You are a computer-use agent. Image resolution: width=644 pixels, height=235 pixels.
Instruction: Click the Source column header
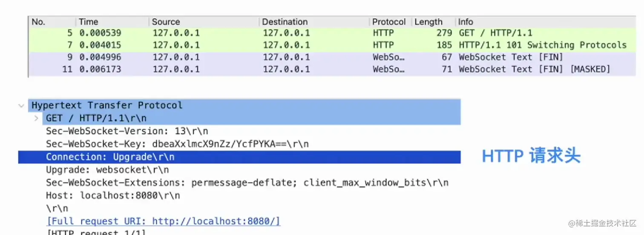(x=204, y=22)
